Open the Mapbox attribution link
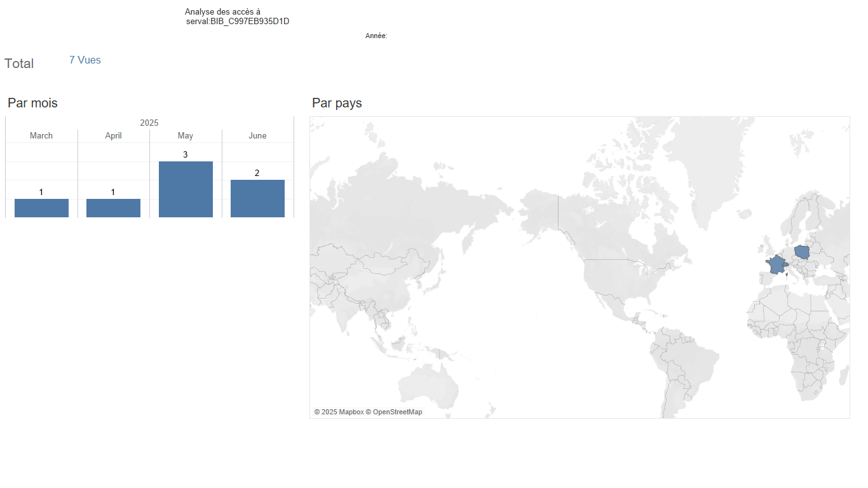 click(339, 412)
